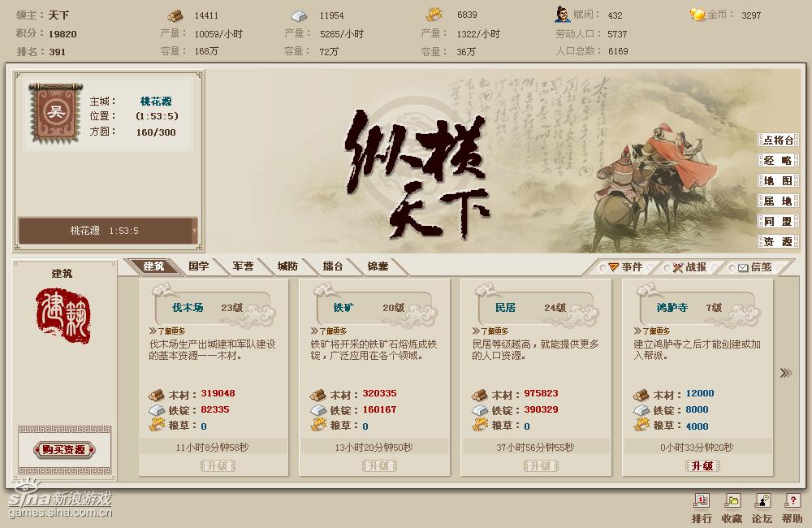Open the 论坛 forum icon
The height and width of the screenshot is (528, 812).
coord(762,500)
